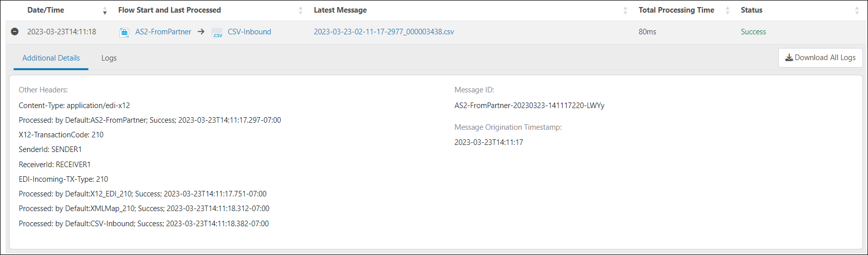This screenshot has width=868, height=255.
Task: Sort by Flow Start and Last Processed arrows
Action: (300, 11)
